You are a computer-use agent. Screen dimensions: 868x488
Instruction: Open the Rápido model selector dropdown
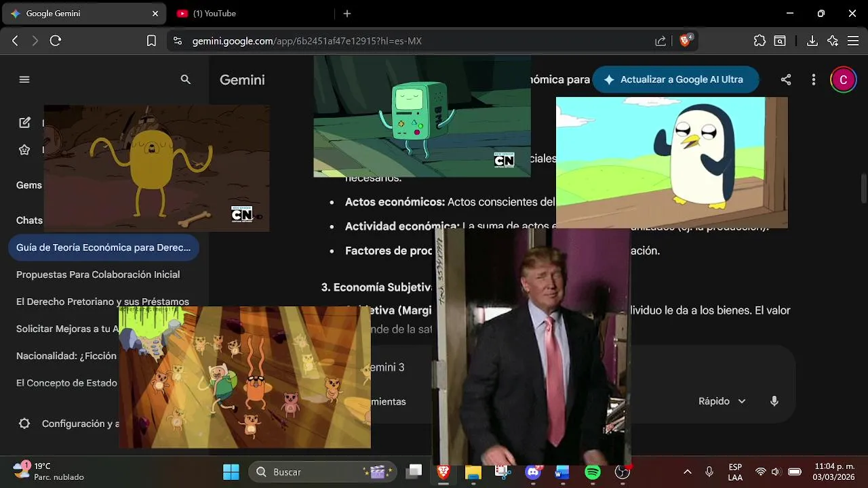722,401
